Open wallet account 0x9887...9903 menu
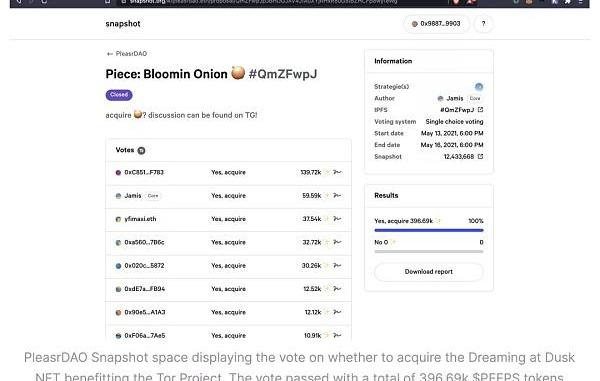 point(436,24)
